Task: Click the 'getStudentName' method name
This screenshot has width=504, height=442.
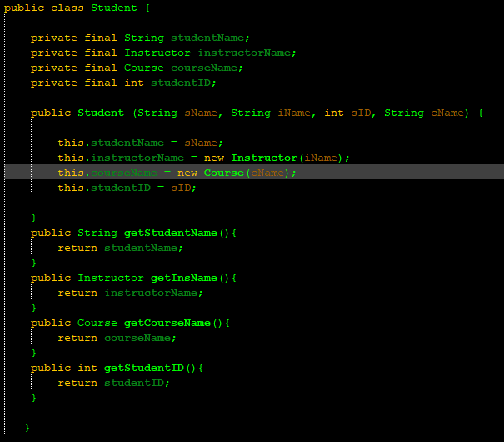Action: pos(171,233)
